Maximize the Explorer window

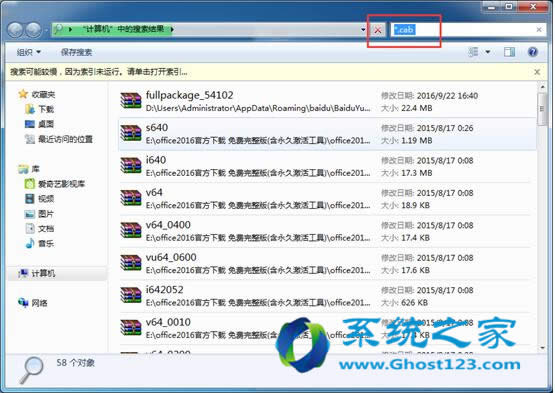coord(509,6)
